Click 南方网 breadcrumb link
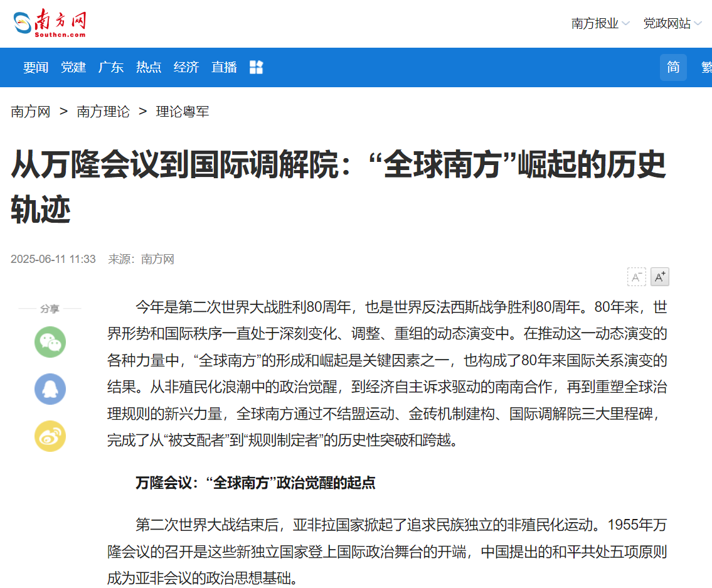712x588 pixels. (30, 112)
